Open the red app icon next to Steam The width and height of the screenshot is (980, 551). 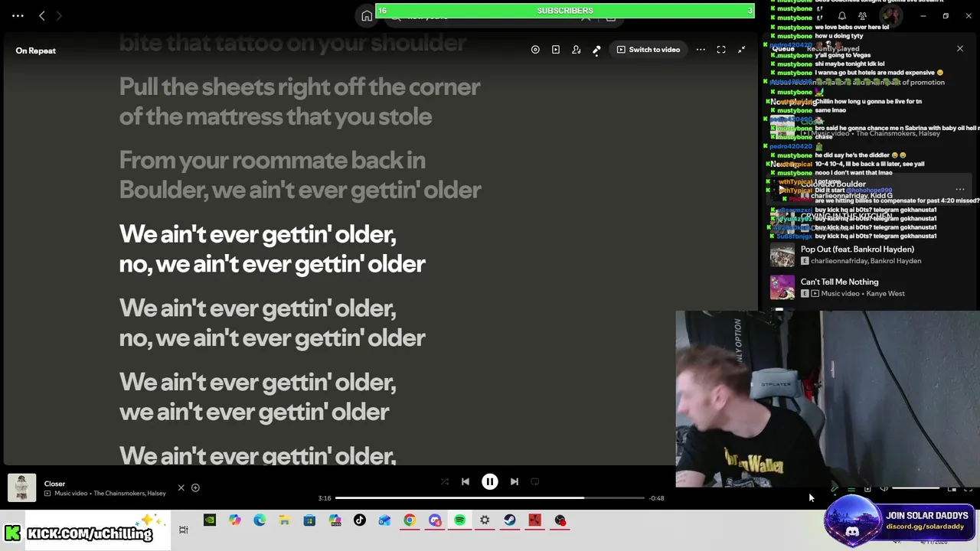[x=534, y=520]
